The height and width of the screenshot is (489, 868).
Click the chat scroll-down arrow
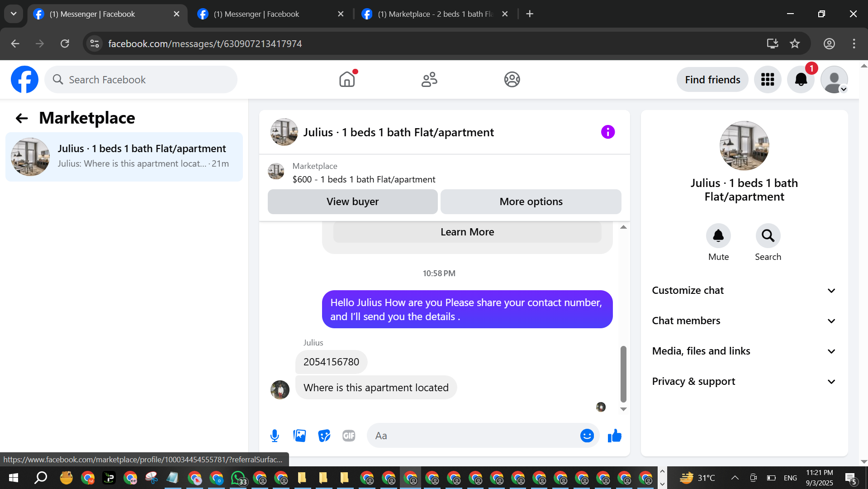point(623,409)
